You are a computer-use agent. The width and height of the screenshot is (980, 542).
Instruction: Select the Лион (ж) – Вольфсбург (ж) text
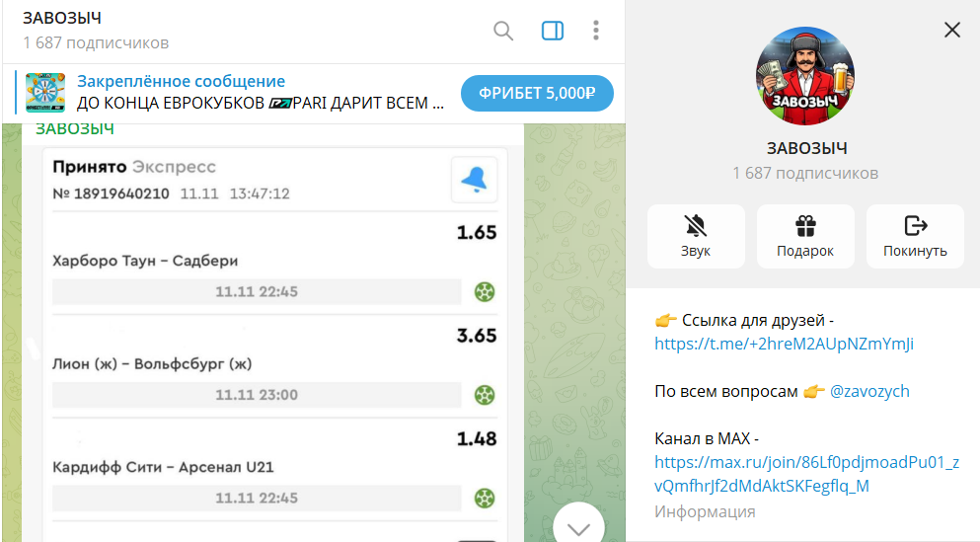pyautogui.click(x=152, y=364)
